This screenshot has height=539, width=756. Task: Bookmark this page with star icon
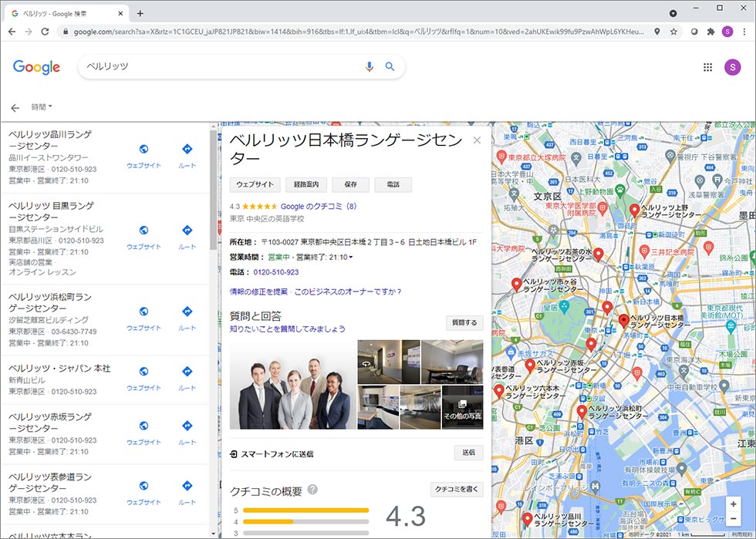tap(673, 32)
